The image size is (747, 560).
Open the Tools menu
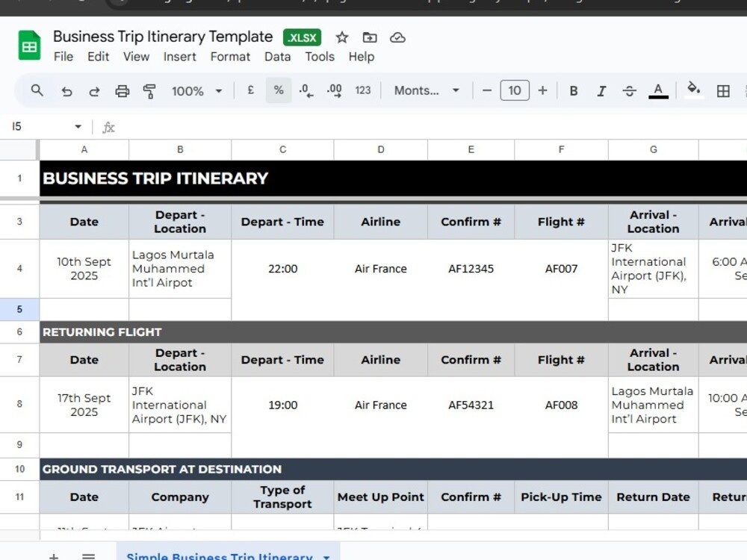click(320, 57)
